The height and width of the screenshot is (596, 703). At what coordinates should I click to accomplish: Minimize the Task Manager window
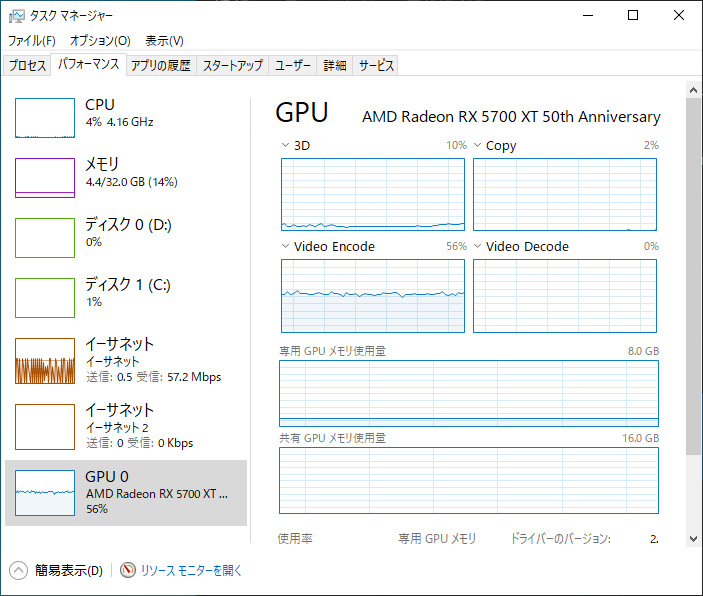point(588,15)
